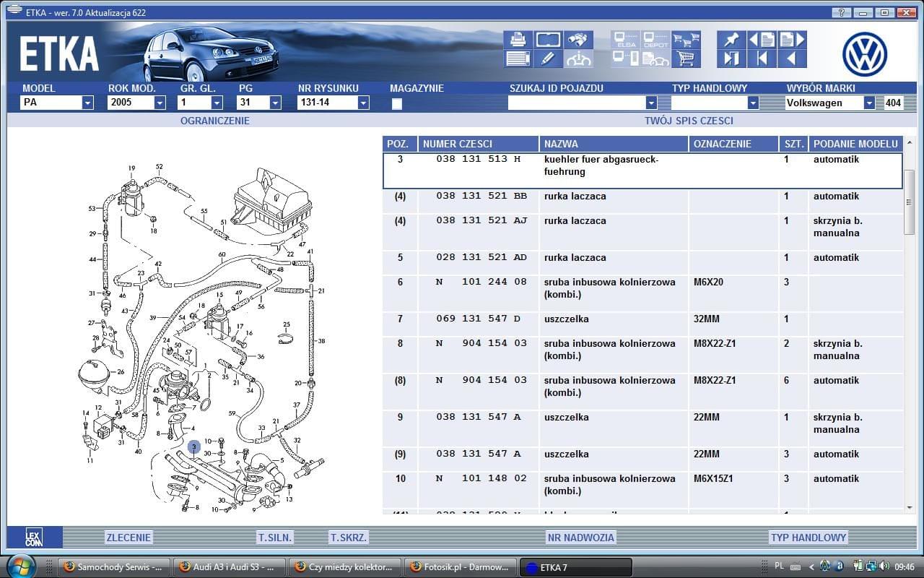Screen dimensions: 924x578
Task: Click the ZLECENIE button
Action: (x=128, y=537)
